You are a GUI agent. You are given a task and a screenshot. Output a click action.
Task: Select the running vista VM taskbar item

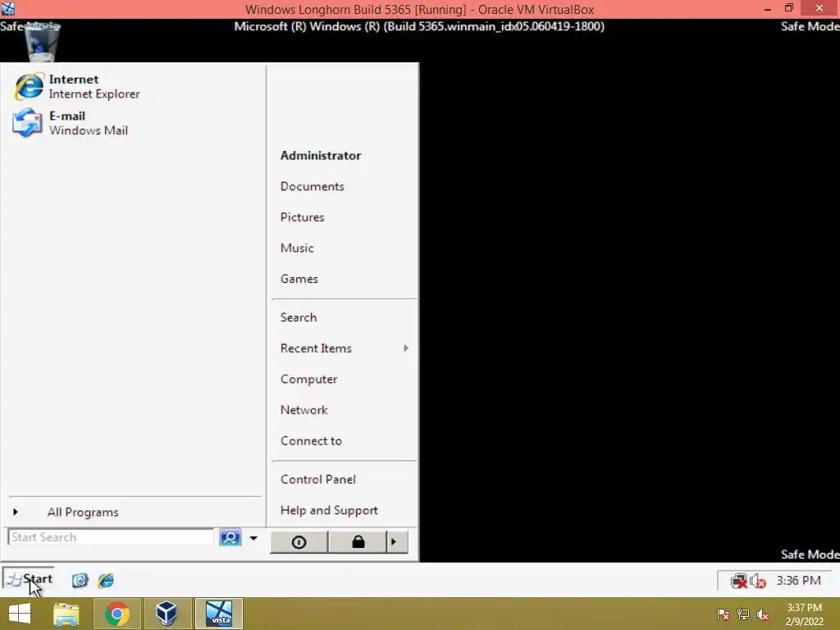218,614
